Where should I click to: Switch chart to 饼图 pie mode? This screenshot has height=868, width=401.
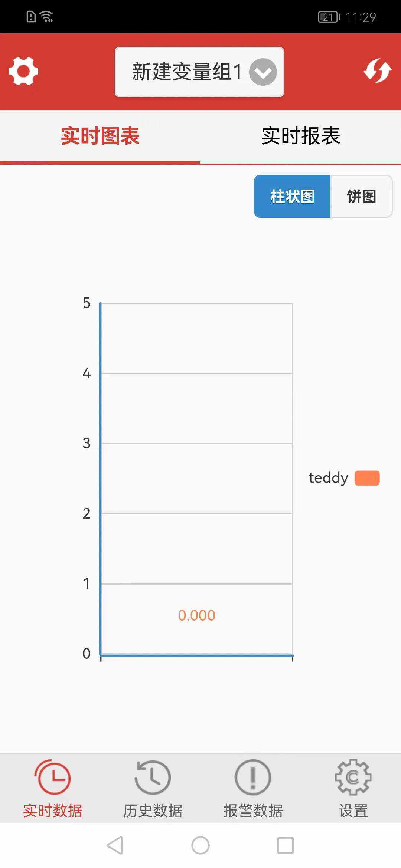(361, 196)
